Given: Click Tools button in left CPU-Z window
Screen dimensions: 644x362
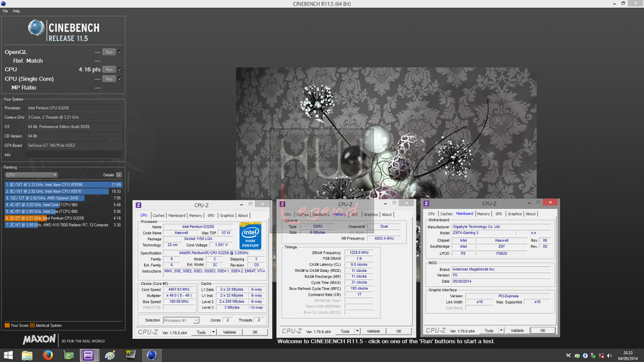Looking at the screenshot, I should pyautogui.click(x=201, y=332).
